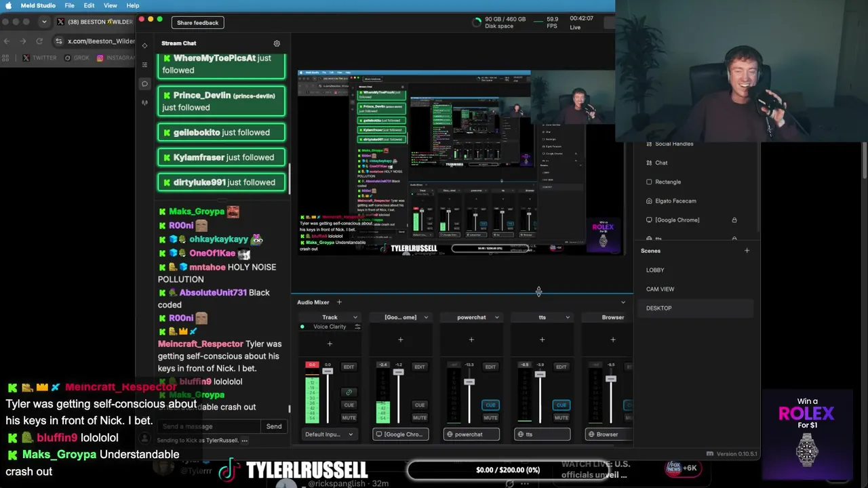Click the powerchat channel volume fader
The image size is (868, 488).
pos(469,382)
